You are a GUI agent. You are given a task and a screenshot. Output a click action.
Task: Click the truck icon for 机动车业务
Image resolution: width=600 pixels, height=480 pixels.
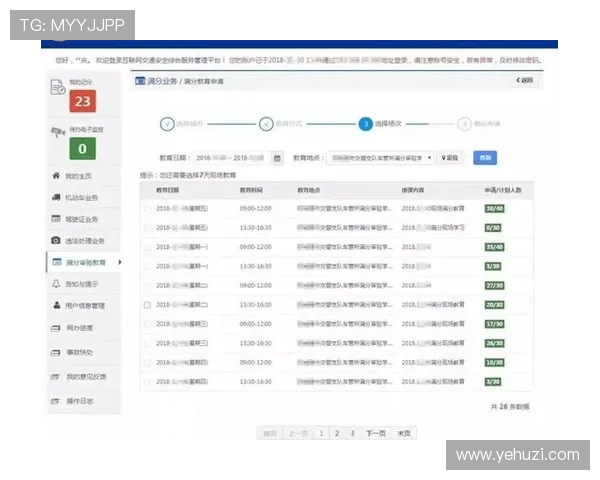pos(56,197)
